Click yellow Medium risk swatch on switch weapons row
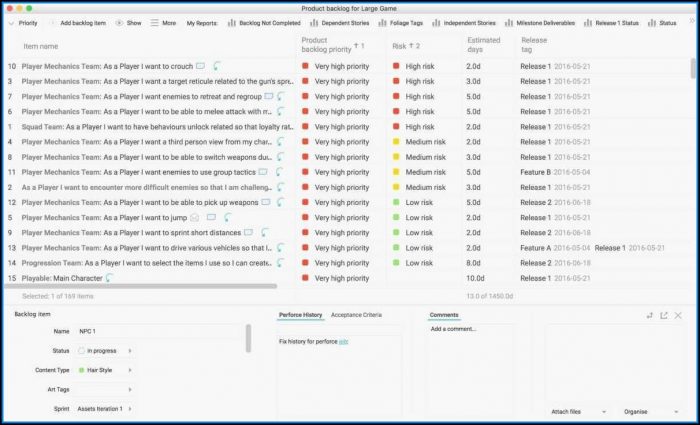Viewport: 700px width, 425px height. 396,157
